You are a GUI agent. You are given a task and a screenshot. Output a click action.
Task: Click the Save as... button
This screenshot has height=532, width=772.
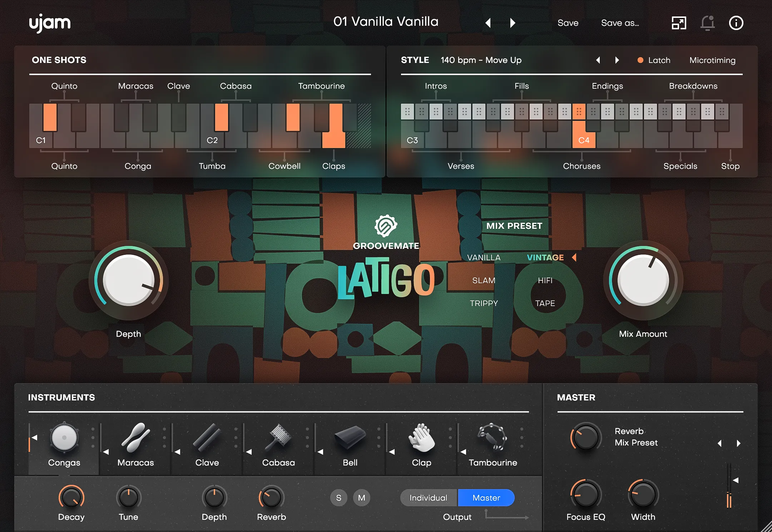coord(620,23)
